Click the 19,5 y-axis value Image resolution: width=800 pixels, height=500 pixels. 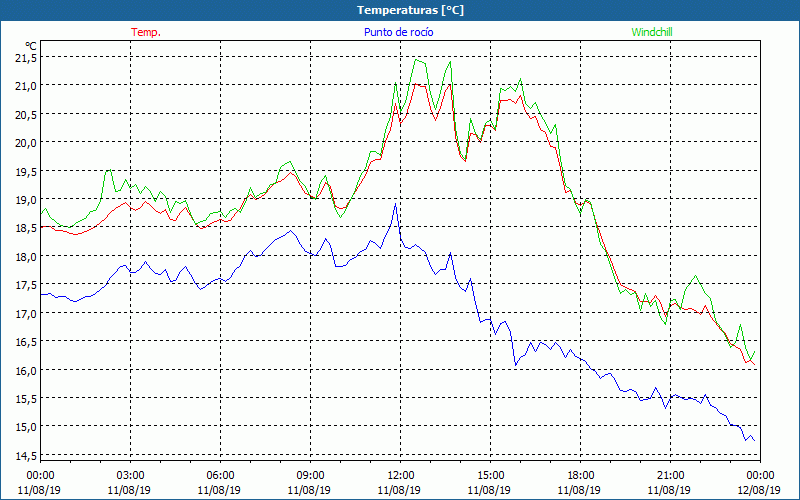pyautogui.click(x=26, y=171)
